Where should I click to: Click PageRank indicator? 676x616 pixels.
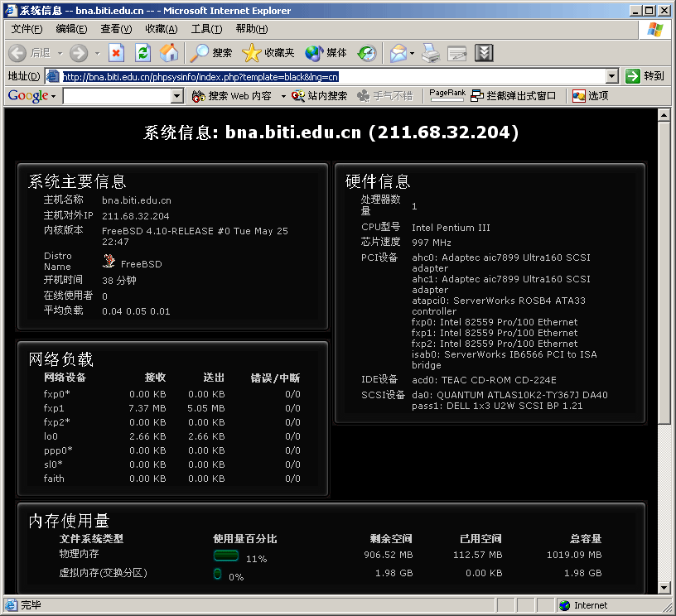click(447, 95)
